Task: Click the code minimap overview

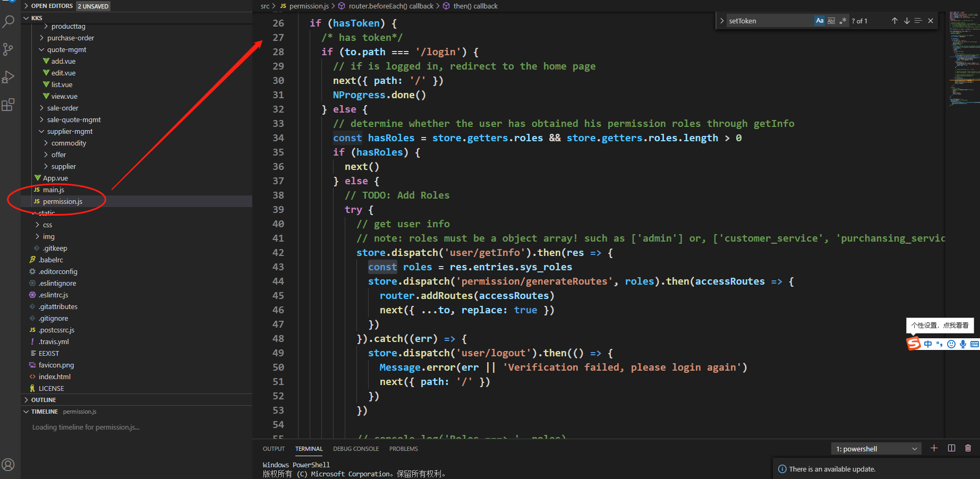Action: tap(964, 58)
